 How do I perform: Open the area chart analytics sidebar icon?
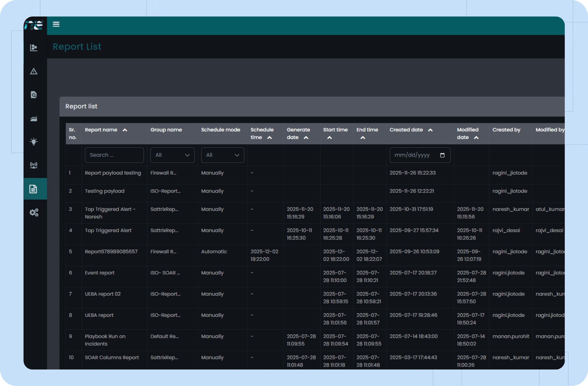(x=34, y=119)
